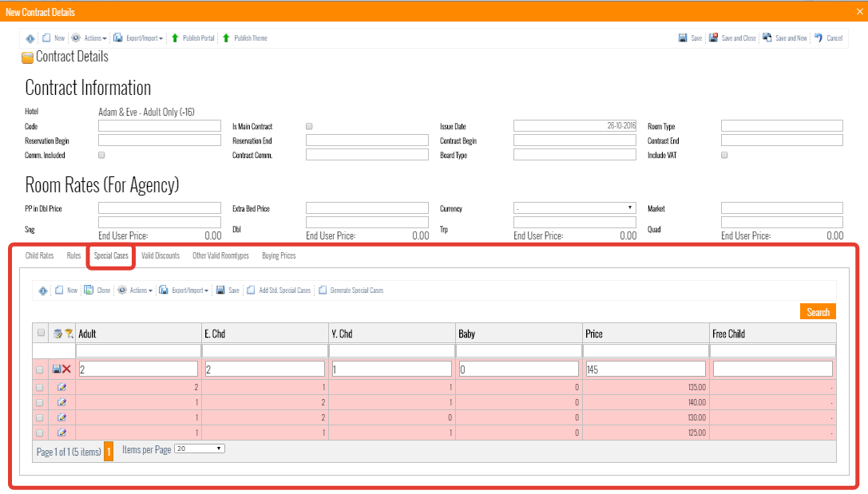Enable the Comm. Included checkbox
Screen dimensions: 868x494
pyautogui.click(x=102, y=156)
